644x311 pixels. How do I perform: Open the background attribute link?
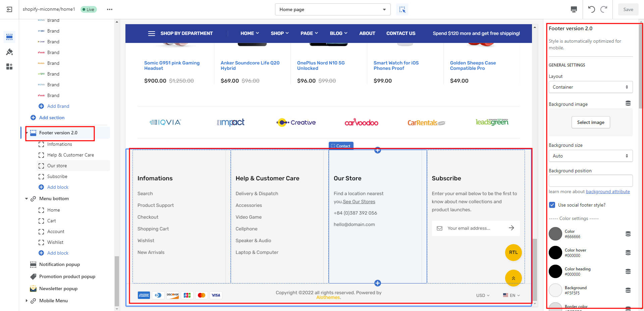click(x=607, y=191)
